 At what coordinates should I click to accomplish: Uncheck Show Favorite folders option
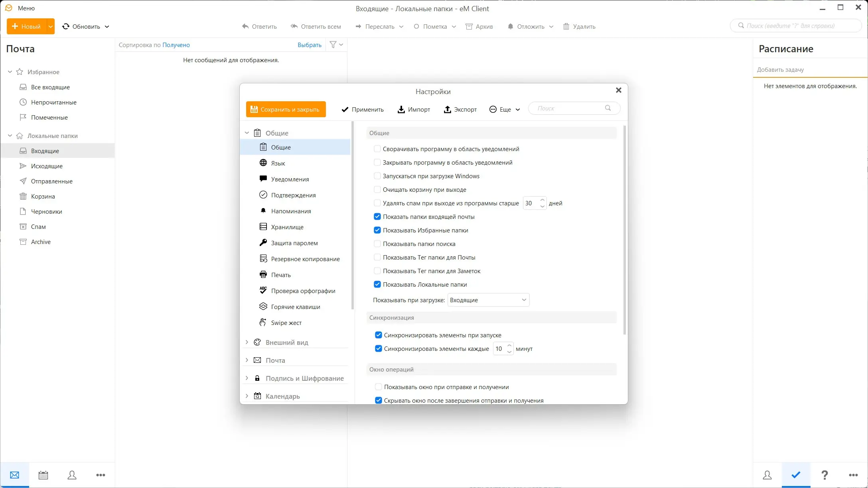point(377,230)
